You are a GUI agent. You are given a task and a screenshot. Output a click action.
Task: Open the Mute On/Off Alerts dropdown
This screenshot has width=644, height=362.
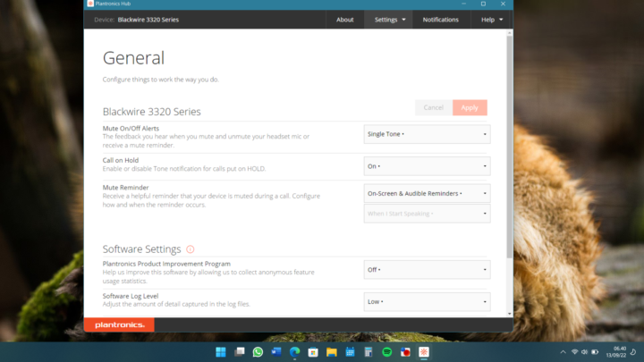tap(427, 134)
